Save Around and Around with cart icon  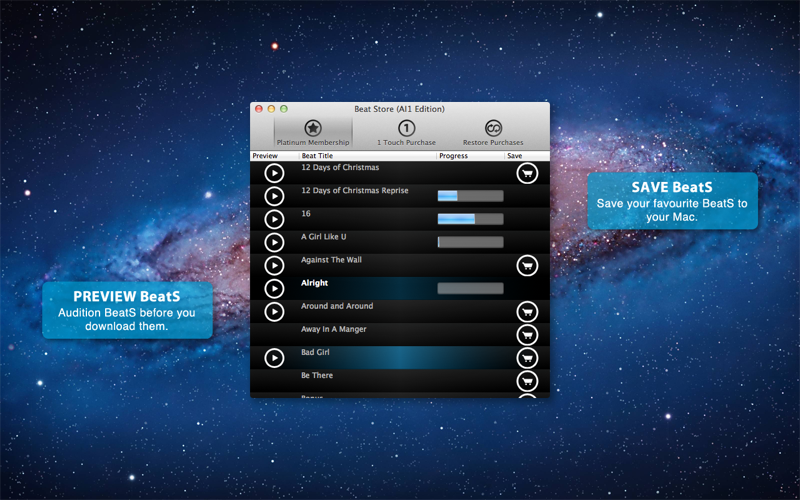tap(527, 312)
